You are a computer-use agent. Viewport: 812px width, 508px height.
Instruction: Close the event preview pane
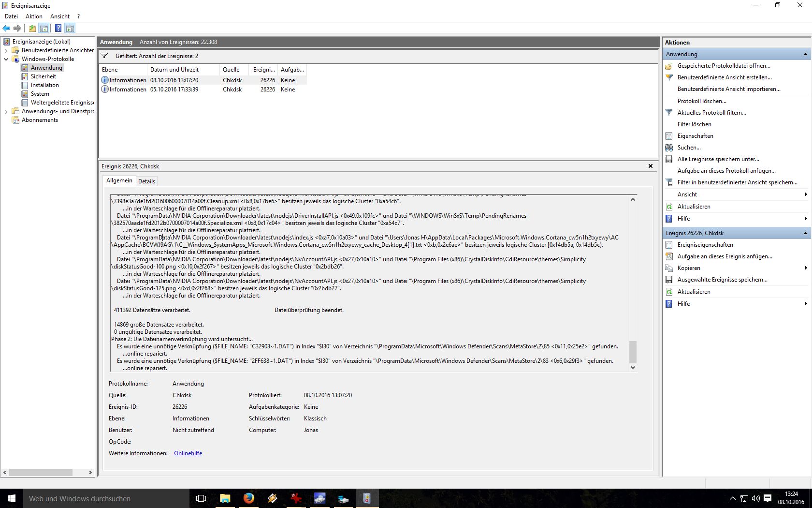click(651, 166)
